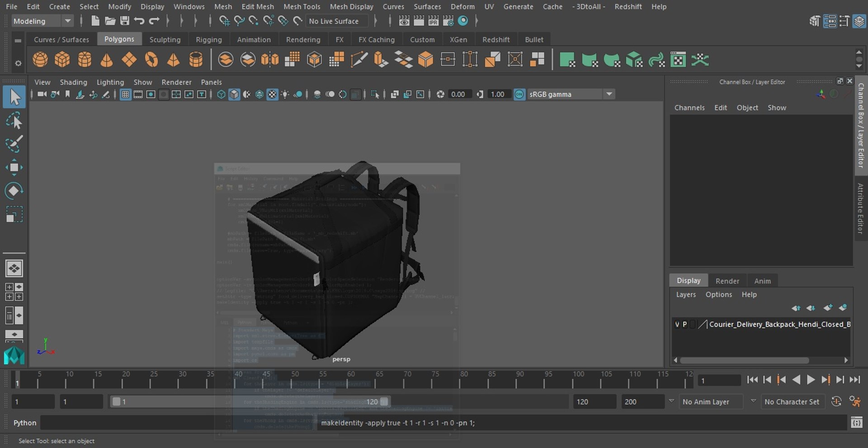Click the Maya logo icon in the toolbox

click(x=14, y=355)
